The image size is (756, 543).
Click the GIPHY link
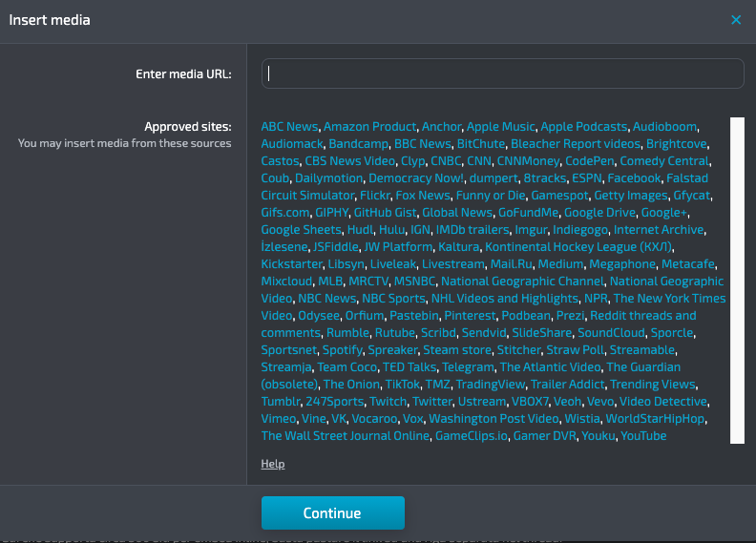[x=332, y=213]
